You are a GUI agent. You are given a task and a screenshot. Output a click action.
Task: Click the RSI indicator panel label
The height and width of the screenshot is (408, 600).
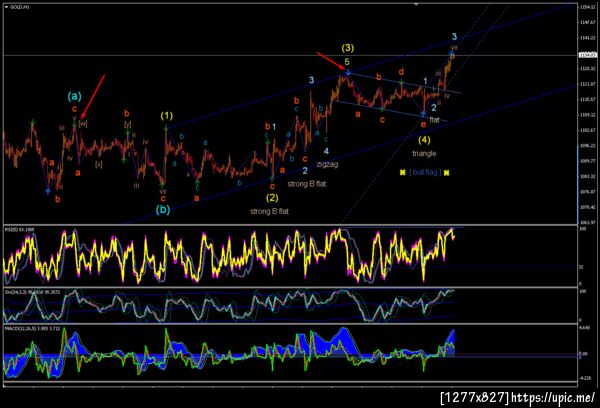point(19,230)
